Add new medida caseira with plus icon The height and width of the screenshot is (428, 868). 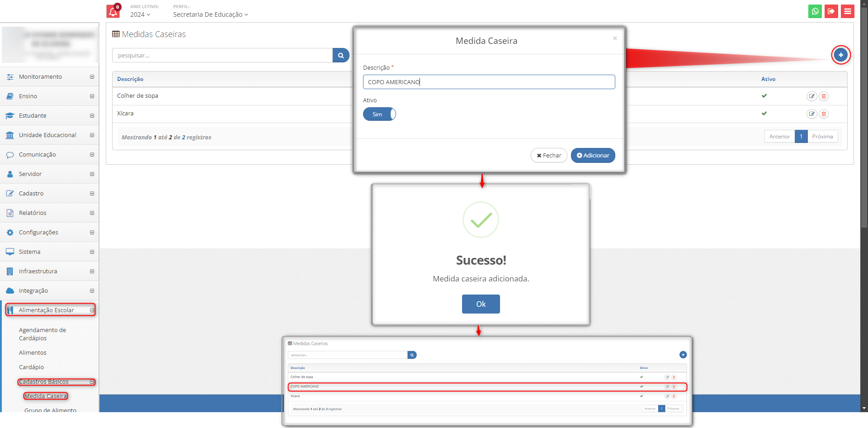tap(841, 55)
